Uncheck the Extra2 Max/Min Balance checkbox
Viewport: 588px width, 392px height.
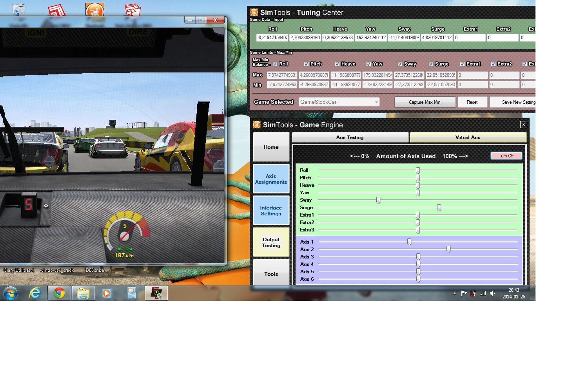click(493, 64)
